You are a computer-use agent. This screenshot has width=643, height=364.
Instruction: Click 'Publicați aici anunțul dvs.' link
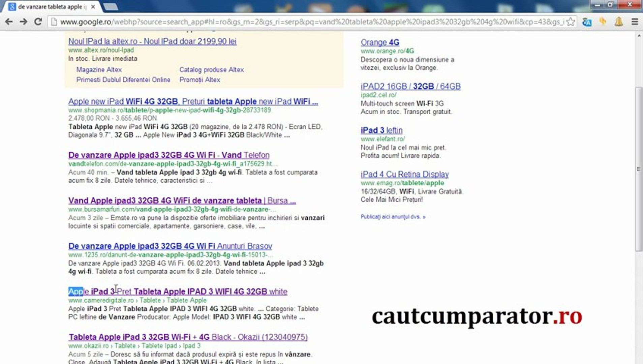(x=393, y=217)
